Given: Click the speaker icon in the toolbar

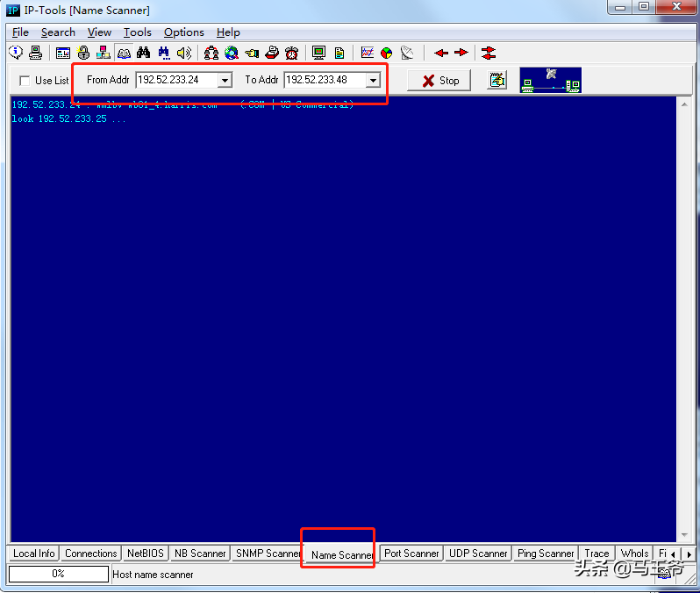Looking at the screenshot, I should pos(183,54).
